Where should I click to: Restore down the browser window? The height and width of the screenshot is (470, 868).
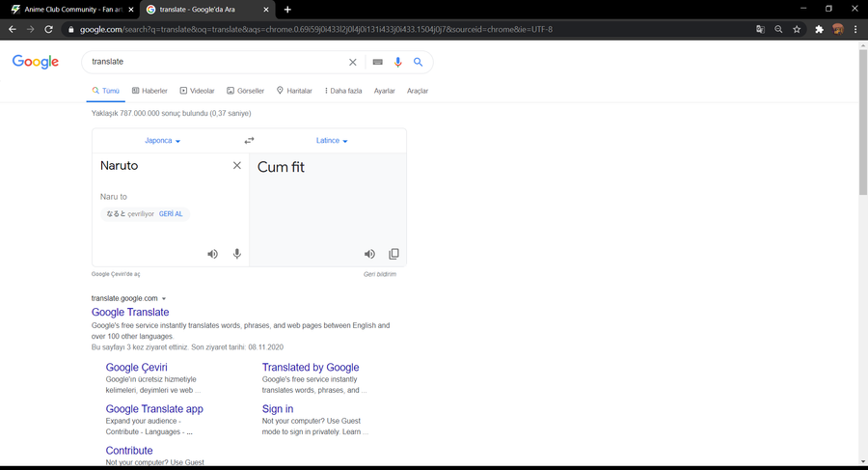[828, 9]
